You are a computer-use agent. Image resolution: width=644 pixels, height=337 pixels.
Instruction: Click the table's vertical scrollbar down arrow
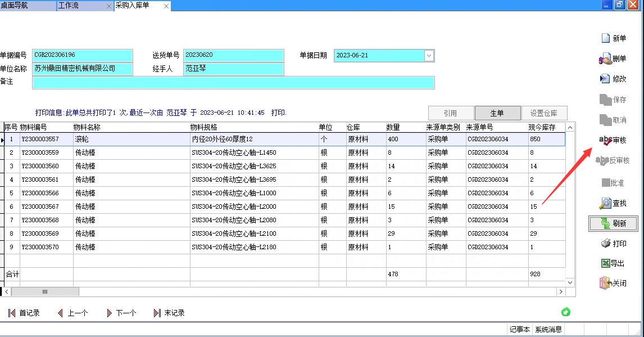570,282
